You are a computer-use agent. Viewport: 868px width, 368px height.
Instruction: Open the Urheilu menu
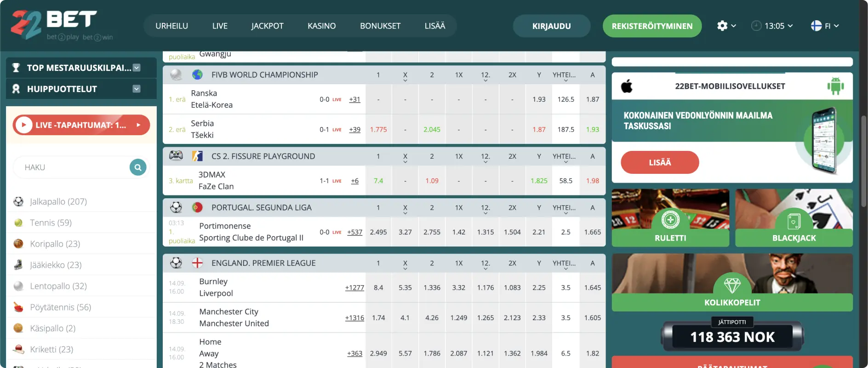pyautogui.click(x=171, y=26)
